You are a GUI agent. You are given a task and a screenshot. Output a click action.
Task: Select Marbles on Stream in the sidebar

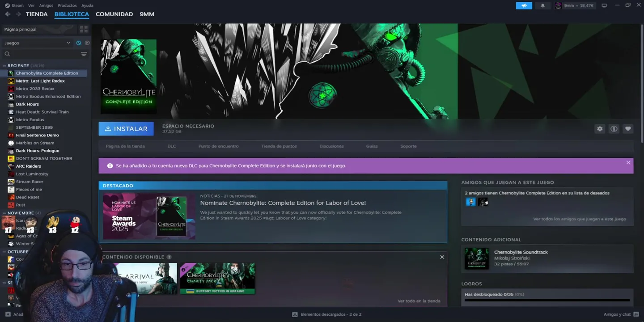[x=35, y=143]
